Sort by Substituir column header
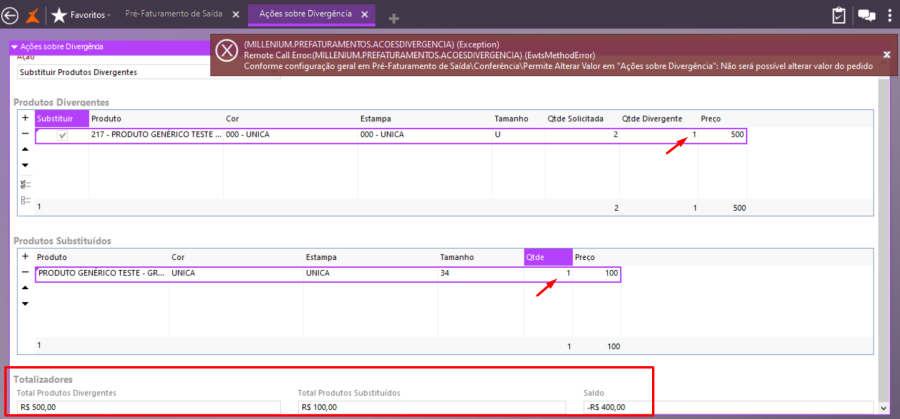Screen dimensions: 900x419 62,118
